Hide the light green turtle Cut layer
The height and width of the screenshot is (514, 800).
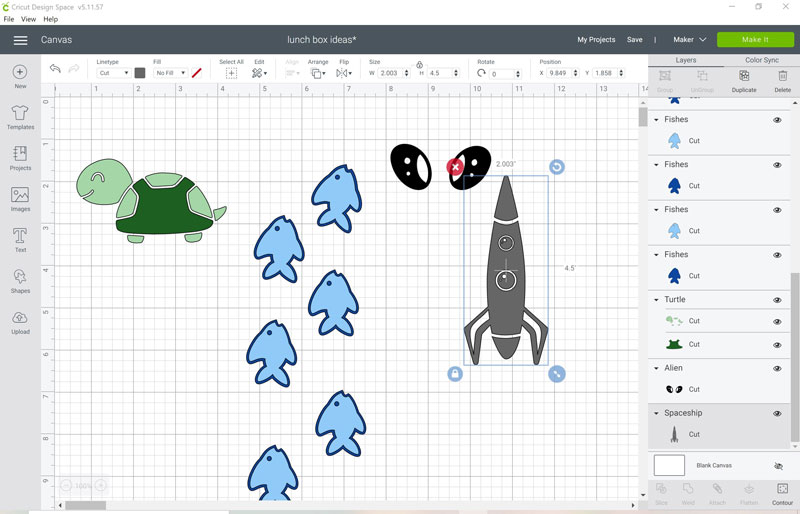point(777,322)
